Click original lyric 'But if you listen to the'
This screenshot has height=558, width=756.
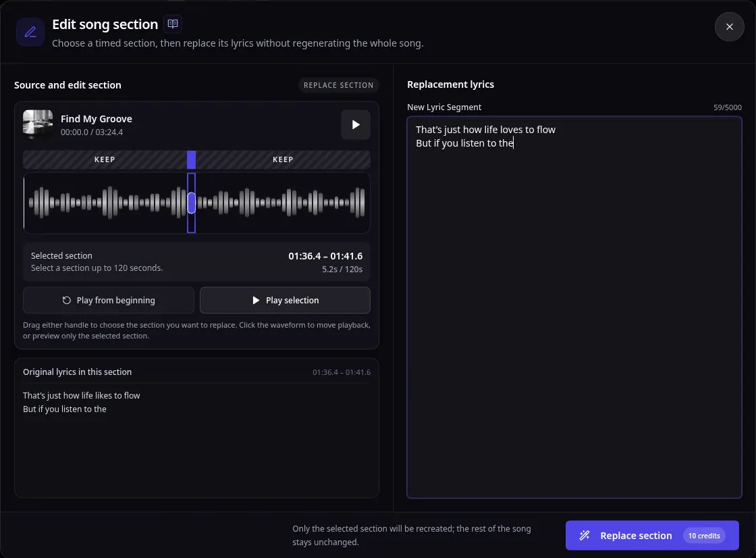[65, 409]
